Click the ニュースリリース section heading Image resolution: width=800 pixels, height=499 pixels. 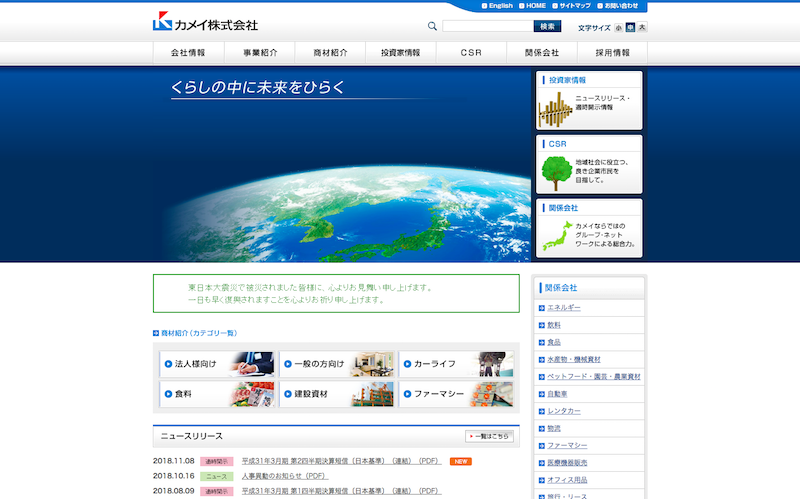[192, 436]
